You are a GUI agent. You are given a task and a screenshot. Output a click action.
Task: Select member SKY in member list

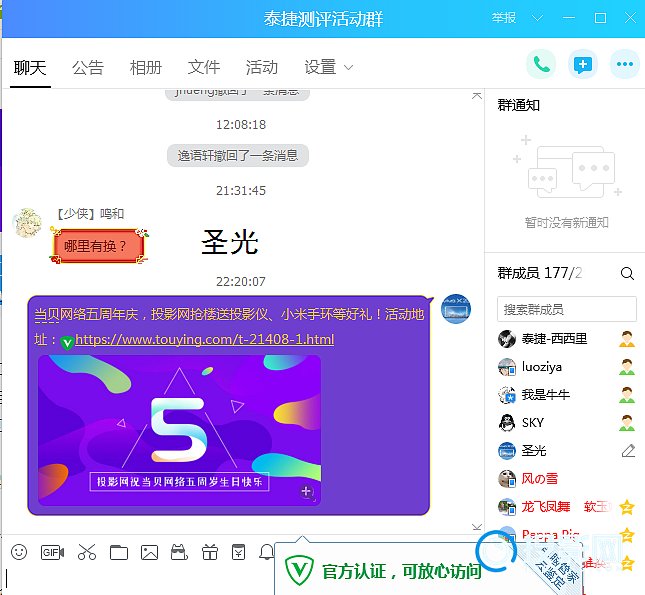click(567, 423)
